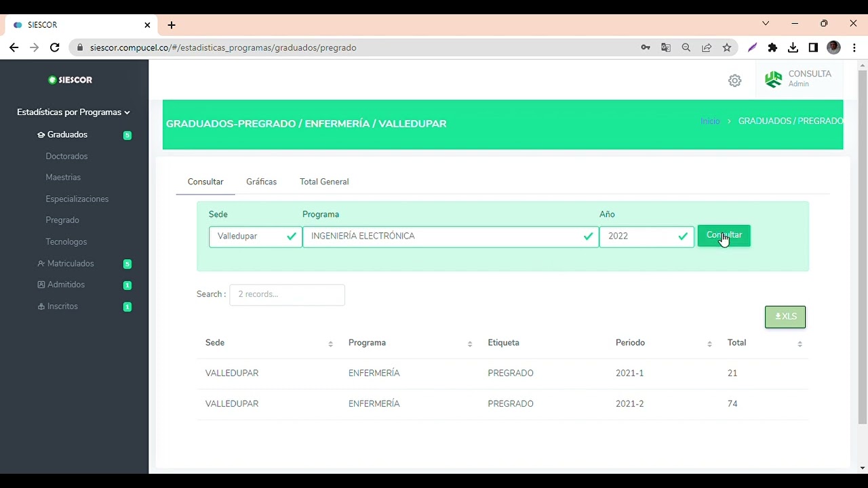This screenshot has width=868, height=488.
Task: Open the settings gear icon
Action: coord(734,81)
